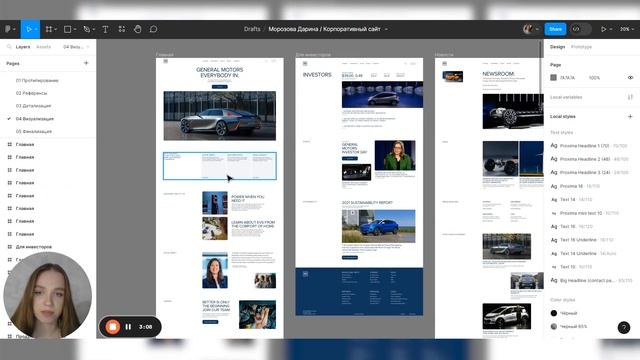Add a new local style
Image resolution: width=640 pixels, height=360 pixels.
(630, 116)
